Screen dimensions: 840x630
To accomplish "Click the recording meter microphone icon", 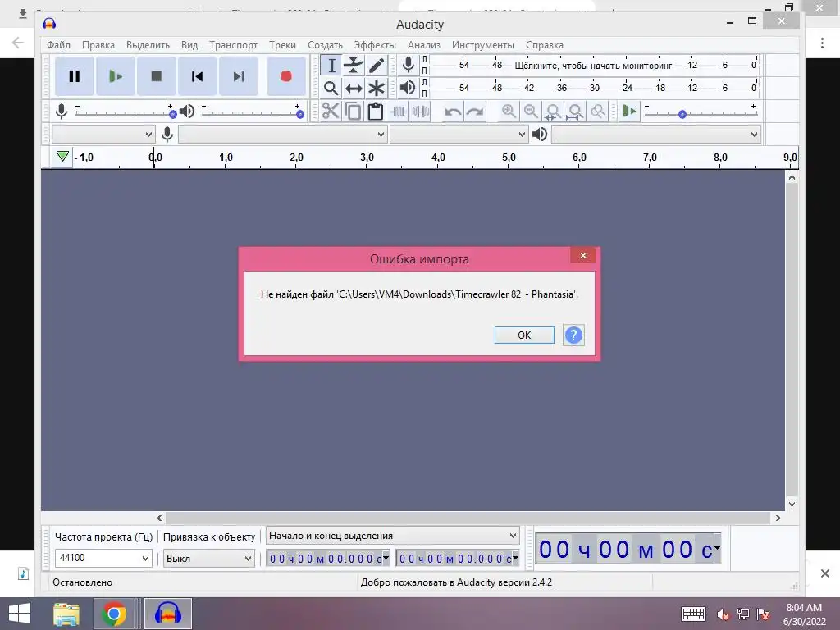I will (409, 66).
